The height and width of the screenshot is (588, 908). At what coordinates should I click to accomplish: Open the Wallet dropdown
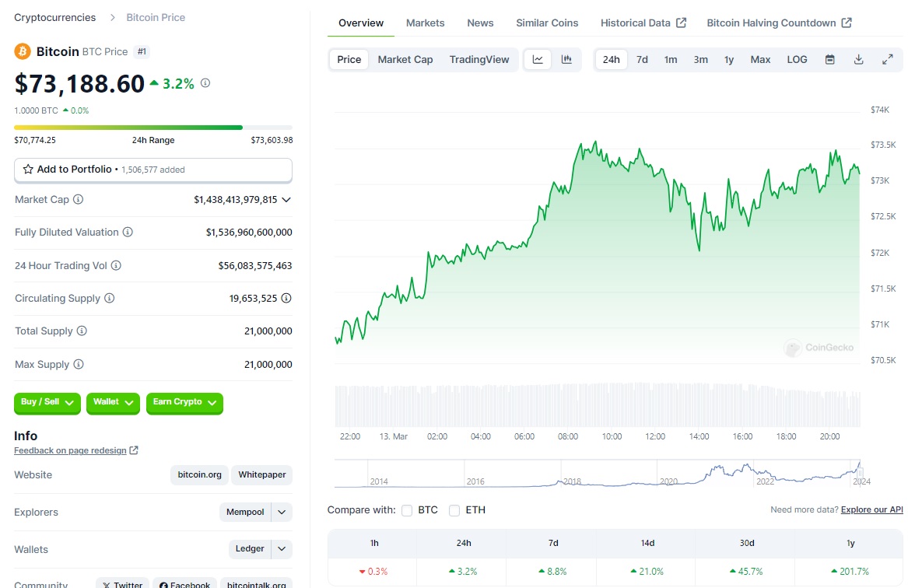(x=113, y=402)
